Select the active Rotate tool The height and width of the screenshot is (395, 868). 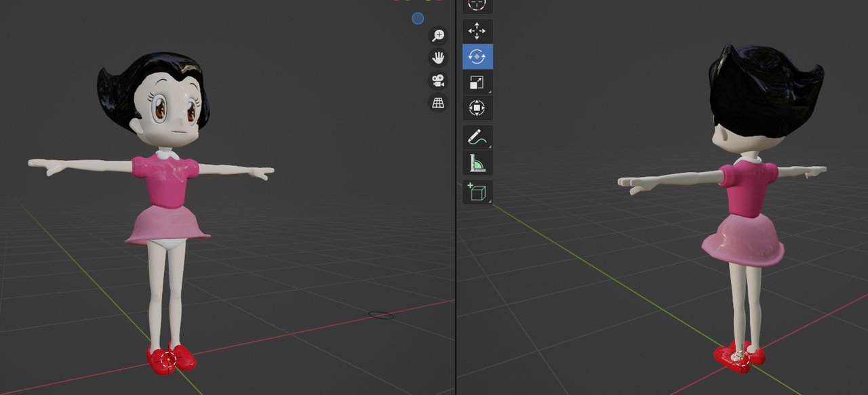click(477, 57)
